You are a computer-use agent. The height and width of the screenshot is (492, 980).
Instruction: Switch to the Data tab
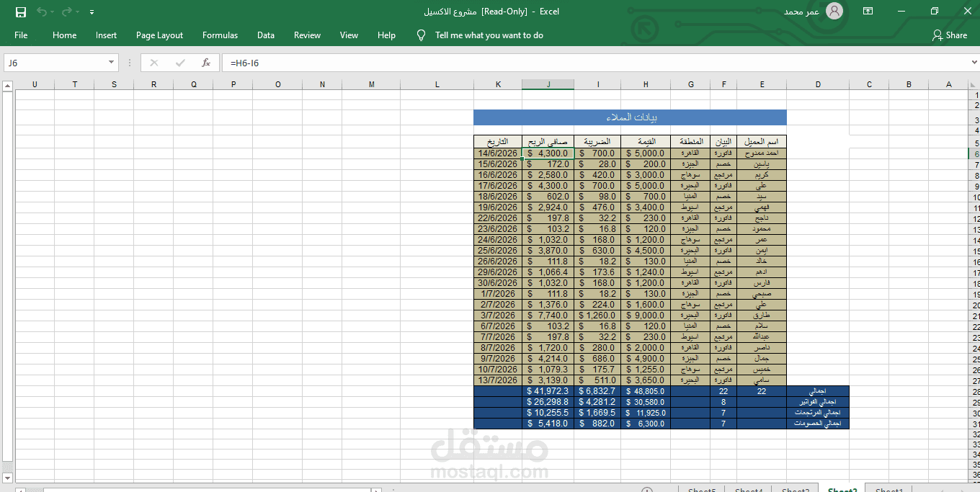pos(266,35)
